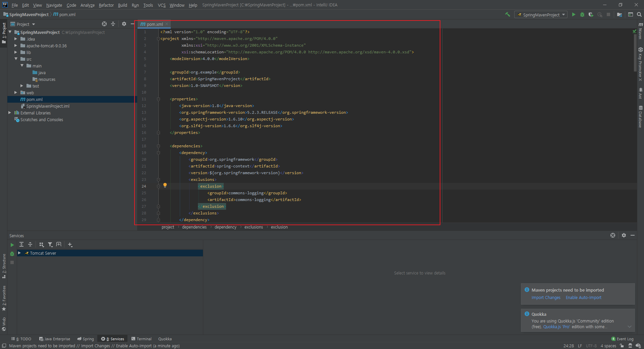Collapse all services in Services toolbar
644x349 pixels.
coord(30,245)
